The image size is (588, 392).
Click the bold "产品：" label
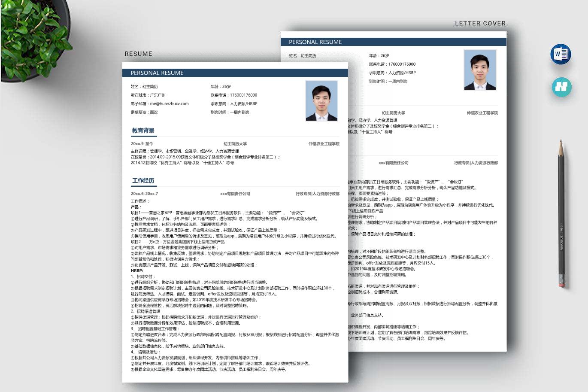click(x=136, y=207)
